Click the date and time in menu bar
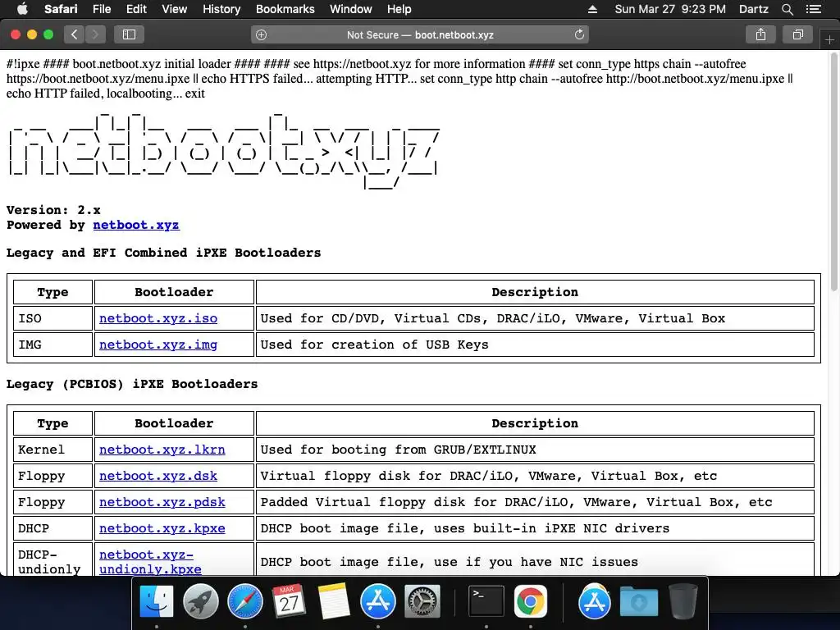Image resolution: width=840 pixels, height=630 pixels. (x=670, y=9)
